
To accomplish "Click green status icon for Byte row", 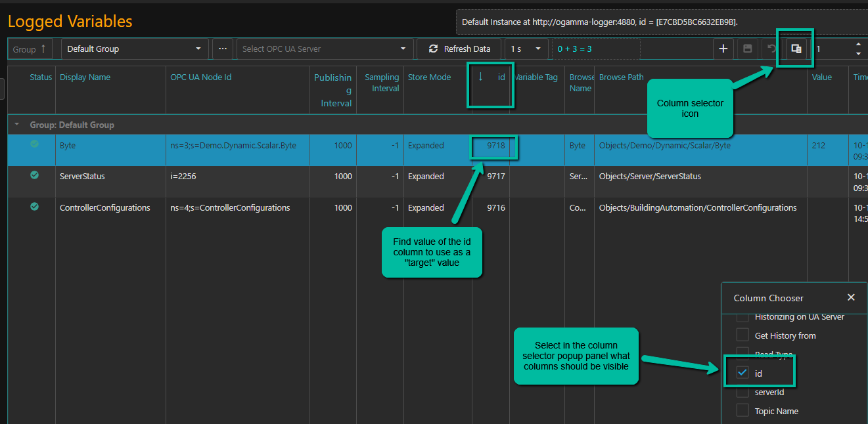I will point(34,144).
